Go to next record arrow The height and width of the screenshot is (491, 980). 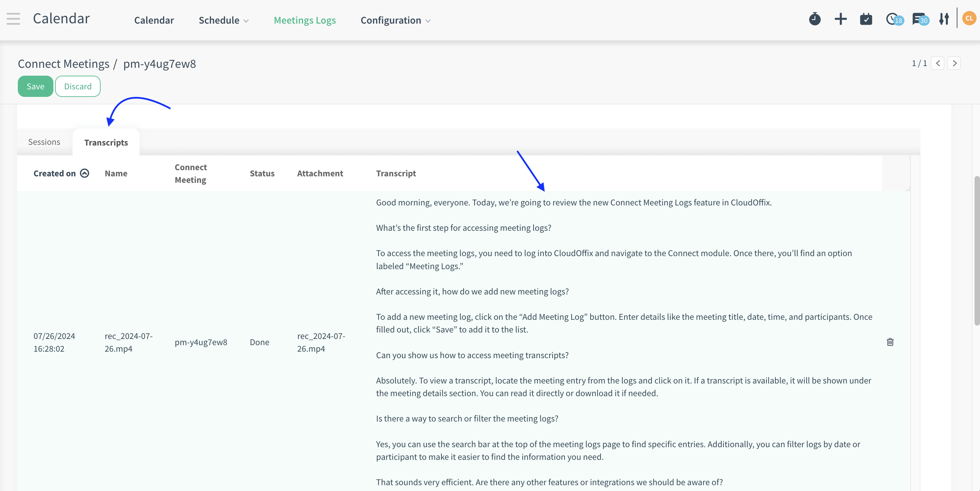tap(954, 63)
